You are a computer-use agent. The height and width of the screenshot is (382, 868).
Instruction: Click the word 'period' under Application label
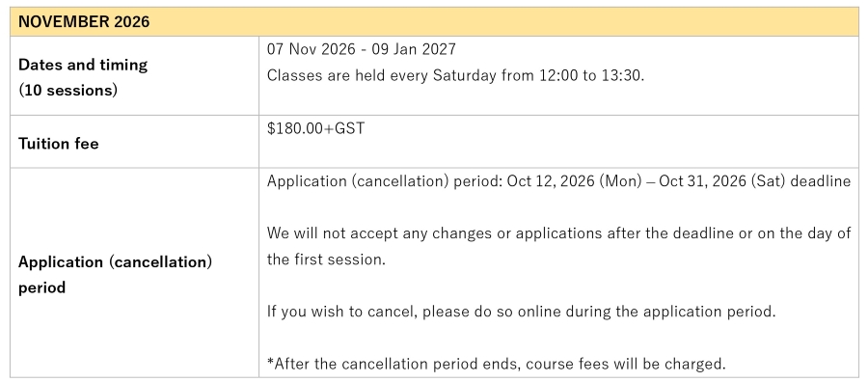pos(42,287)
